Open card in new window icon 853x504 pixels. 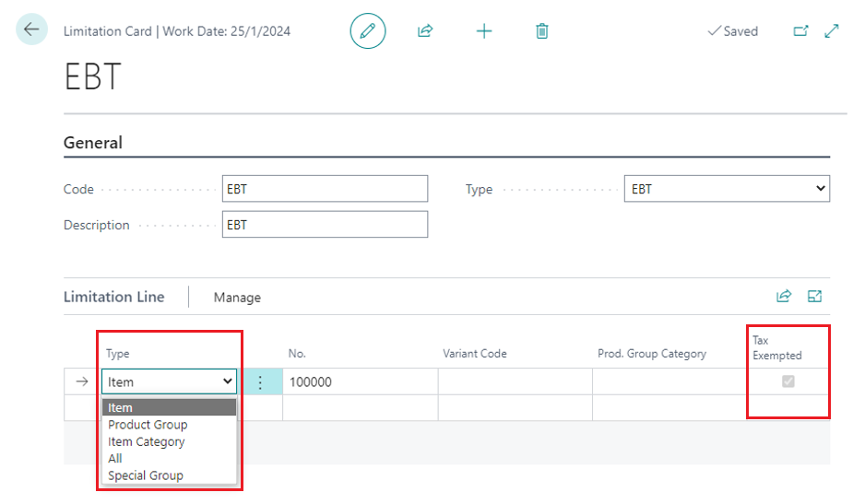pyautogui.click(x=800, y=31)
